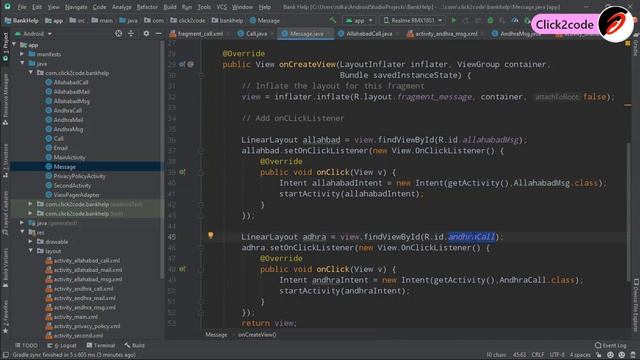The image size is (640, 360).
Task: Select AndhraCall class in project tree
Action: click(x=67, y=110)
